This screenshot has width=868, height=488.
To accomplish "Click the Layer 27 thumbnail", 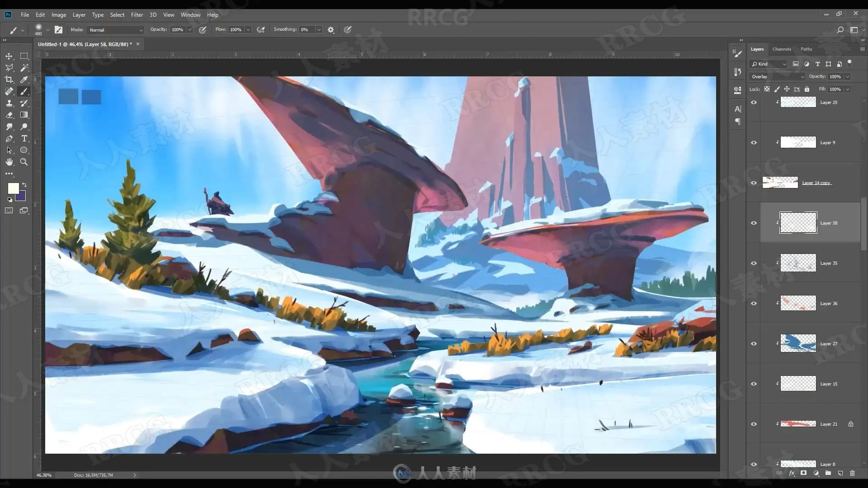I will 798,343.
